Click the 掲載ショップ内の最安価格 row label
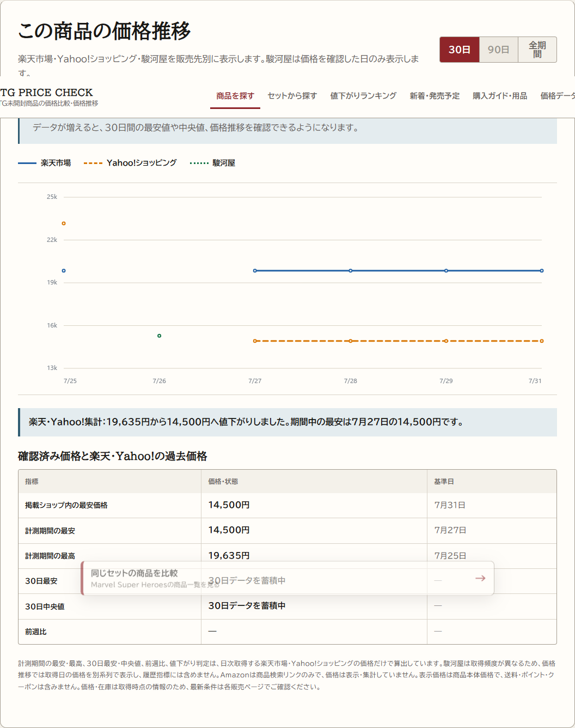The height and width of the screenshot is (728, 575). click(66, 505)
